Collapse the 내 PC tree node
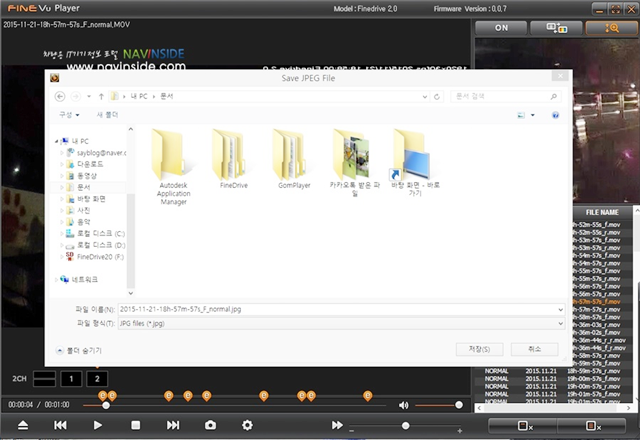Image resolution: width=640 pixels, height=440 pixels. pos(56,141)
